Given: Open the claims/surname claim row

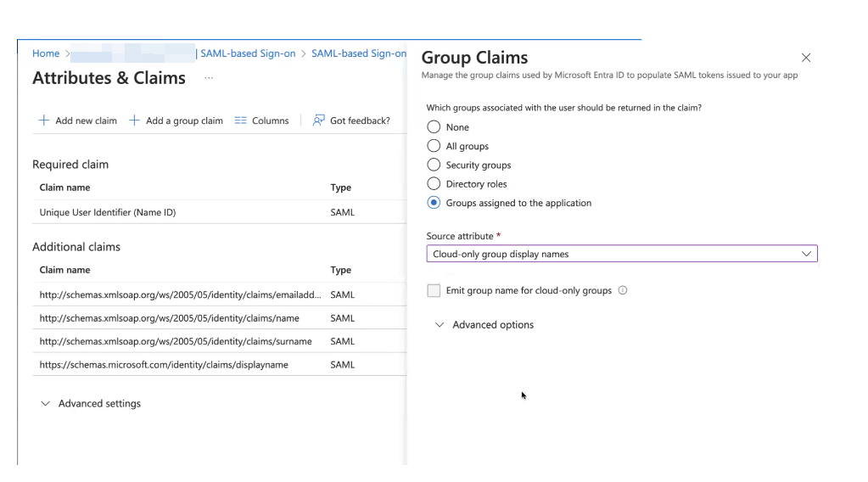Looking at the screenshot, I should pos(176,341).
